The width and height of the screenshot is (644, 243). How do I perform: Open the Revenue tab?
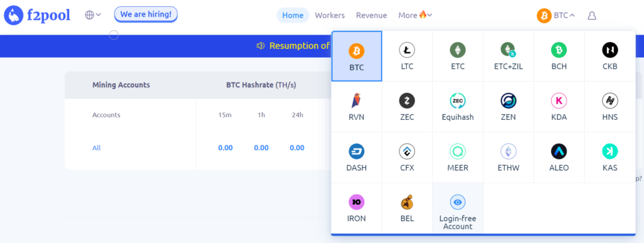tap(371, 15)
